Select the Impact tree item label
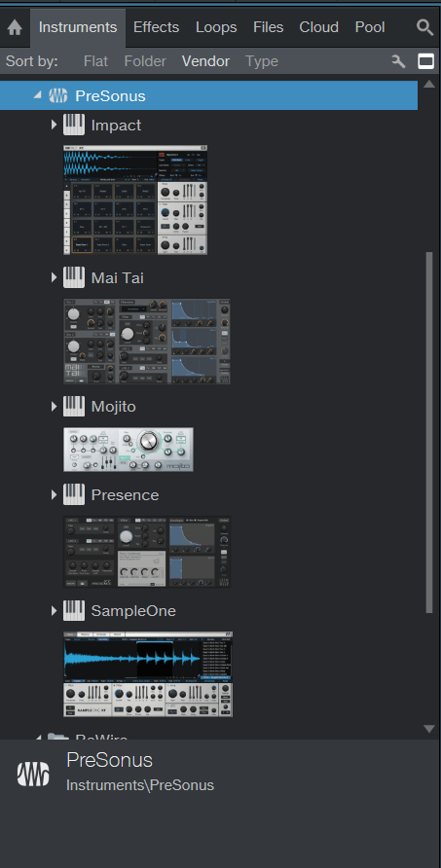441x868 pixels. point(117,126)
